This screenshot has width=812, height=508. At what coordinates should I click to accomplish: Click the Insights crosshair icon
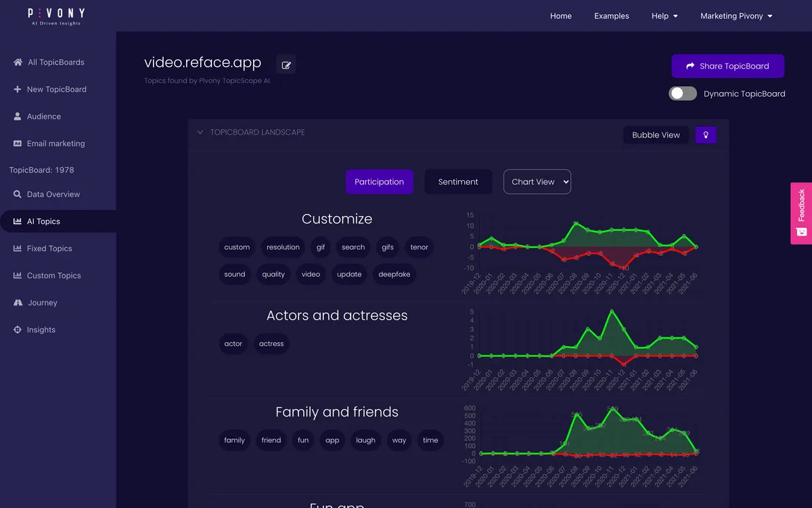(18, 330)
